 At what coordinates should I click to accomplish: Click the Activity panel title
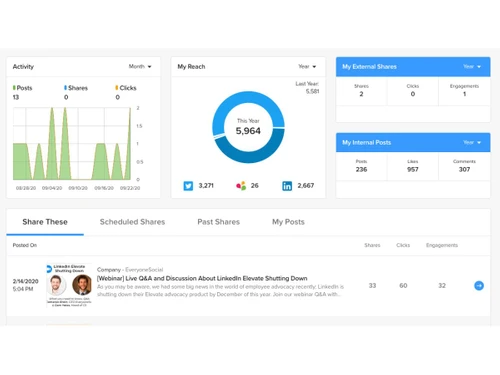[23, 67]
